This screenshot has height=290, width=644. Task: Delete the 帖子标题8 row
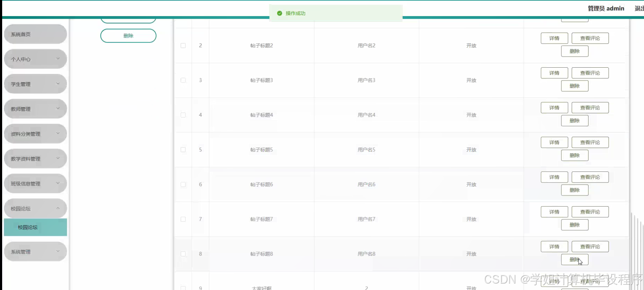575,260
